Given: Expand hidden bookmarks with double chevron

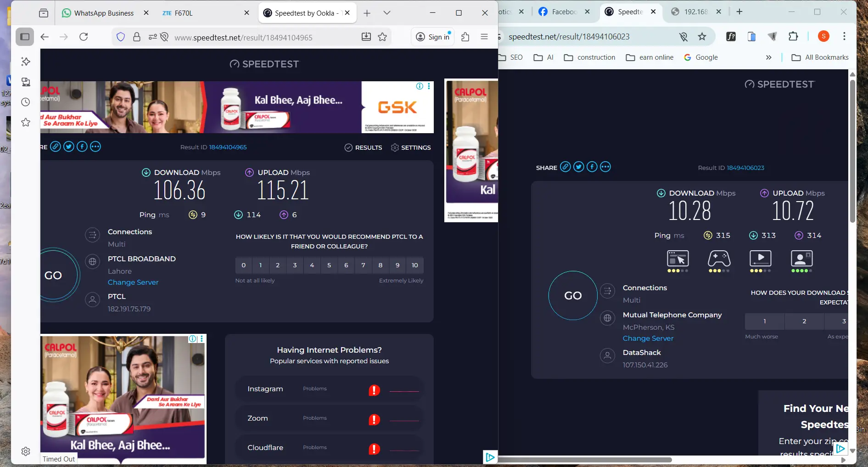Looking at the screenshot, I should click(x=769, y=57).
